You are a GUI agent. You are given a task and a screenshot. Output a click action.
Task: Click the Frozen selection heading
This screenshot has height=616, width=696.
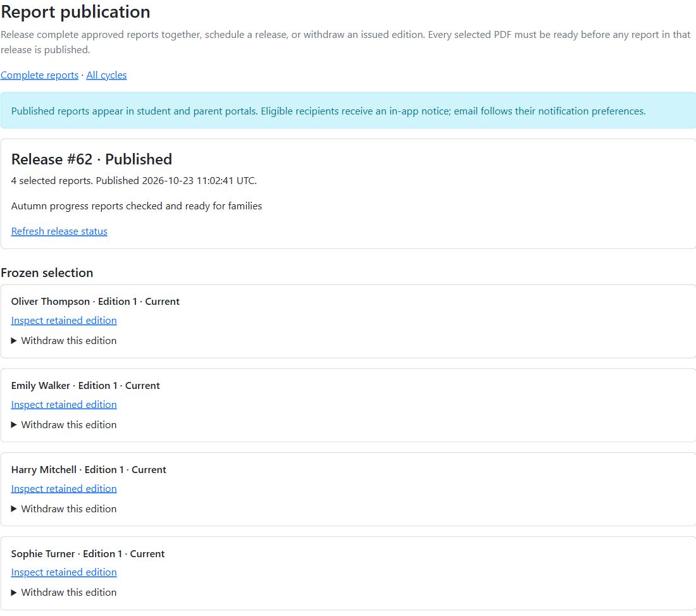[47, 273]
